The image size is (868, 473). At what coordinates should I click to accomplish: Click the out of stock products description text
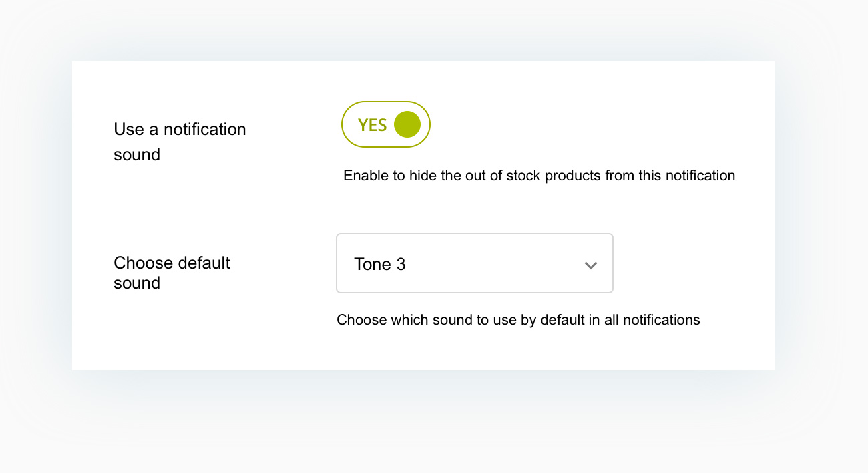click(x=539, y=176)
